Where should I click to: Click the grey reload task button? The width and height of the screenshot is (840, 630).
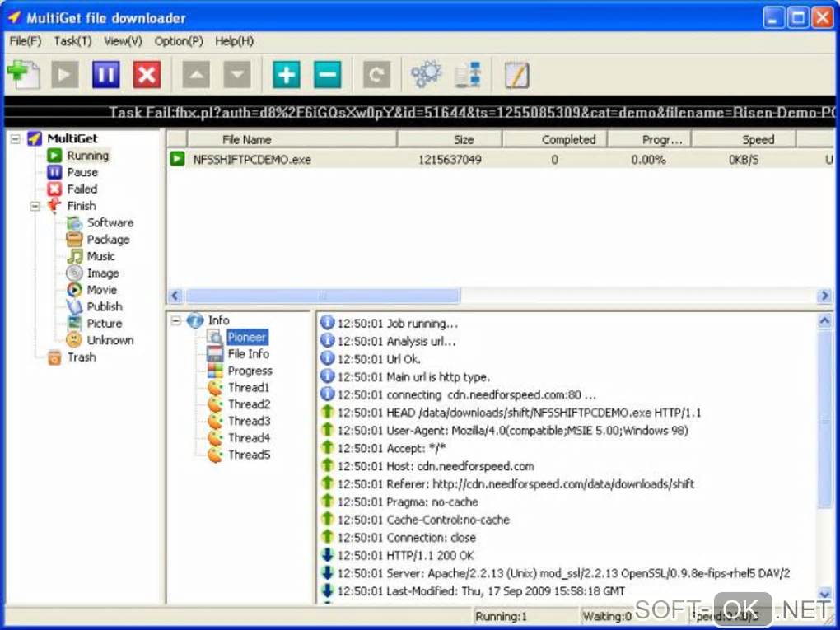point(376,74)
